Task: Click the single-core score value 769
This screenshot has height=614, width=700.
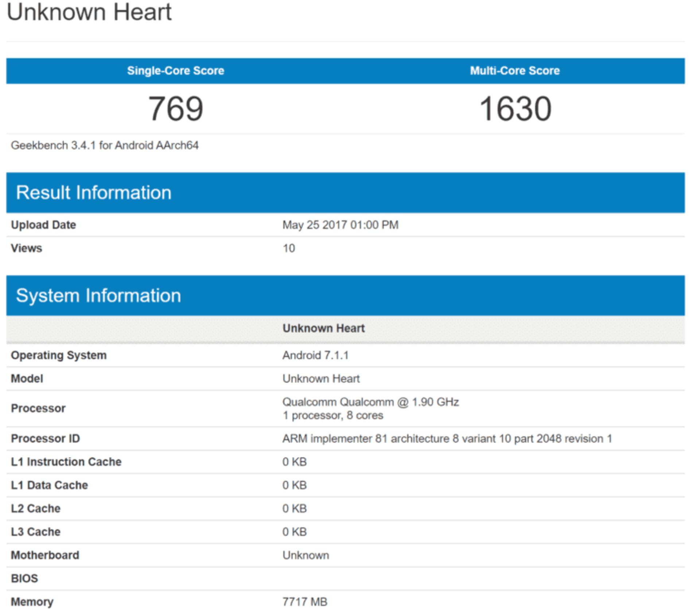Action: point(175,109)
